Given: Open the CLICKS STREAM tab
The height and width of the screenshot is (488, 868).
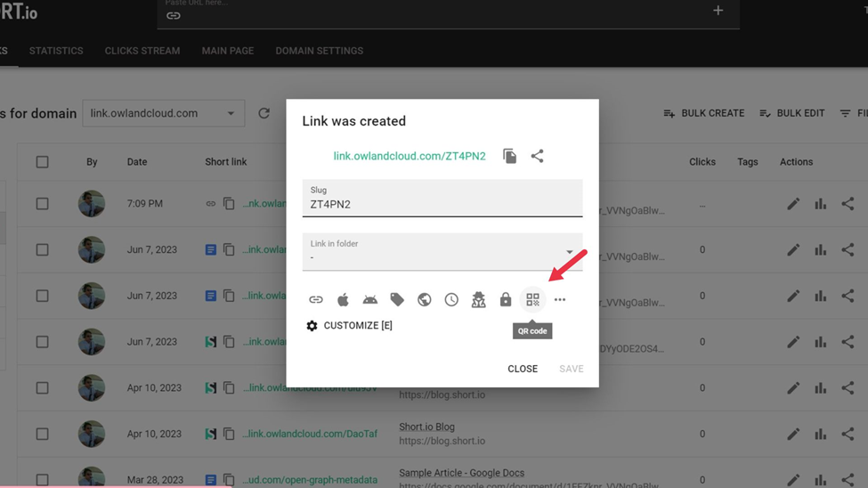Looking at the screenshot, I should [142, 51].
